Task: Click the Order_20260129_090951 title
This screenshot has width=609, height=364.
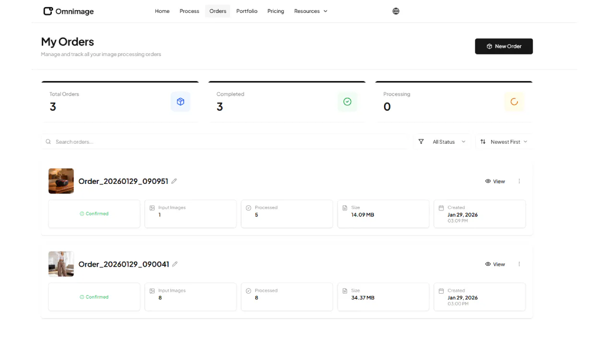Action: pos(123,181)
